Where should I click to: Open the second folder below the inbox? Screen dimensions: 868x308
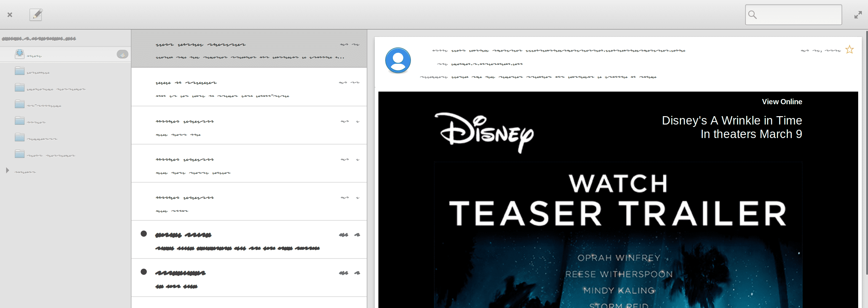(65, 88)
